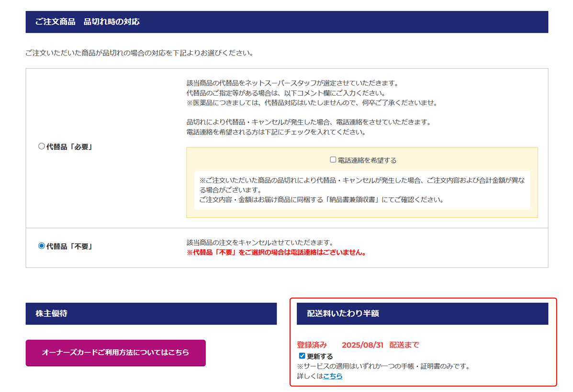
Task: Uncheck the 更新する checkbox
Action: [302, 356]
